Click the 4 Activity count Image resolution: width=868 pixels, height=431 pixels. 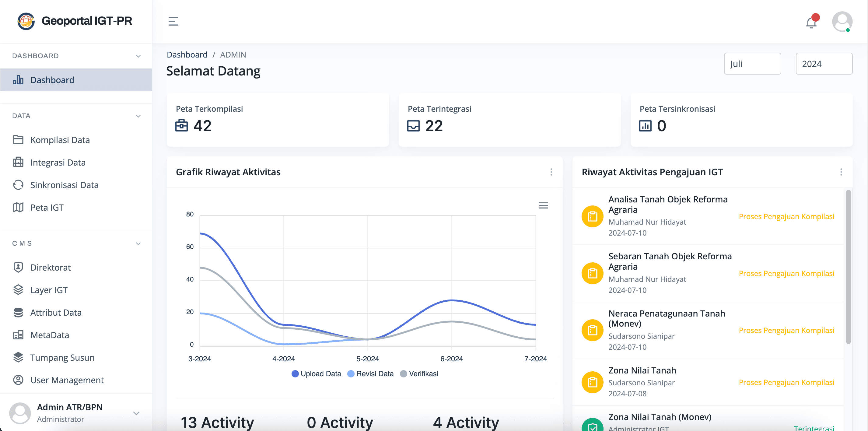pos(466,422)
